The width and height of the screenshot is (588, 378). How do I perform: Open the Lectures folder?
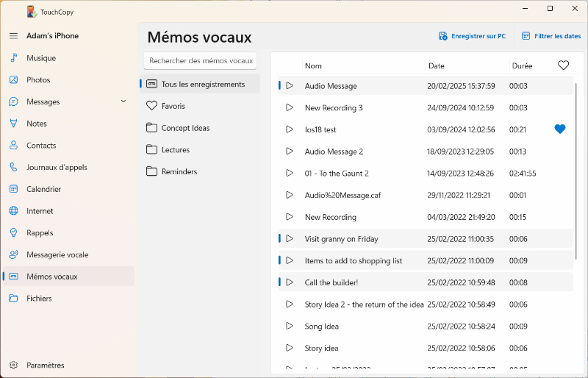[200, 150]
